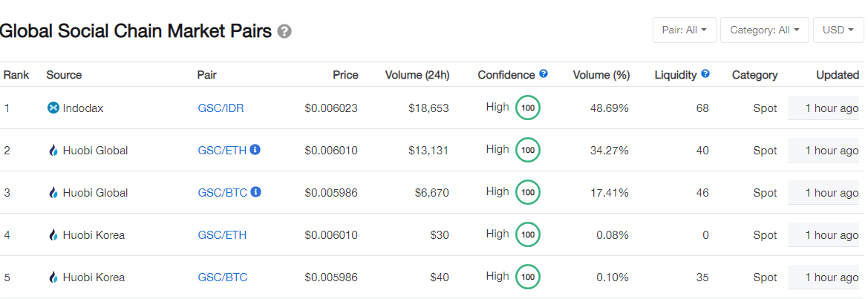Open Huobi Korea GSC/BTC pair link
Viewport: 868px width, 299px height.
(223, 277)
